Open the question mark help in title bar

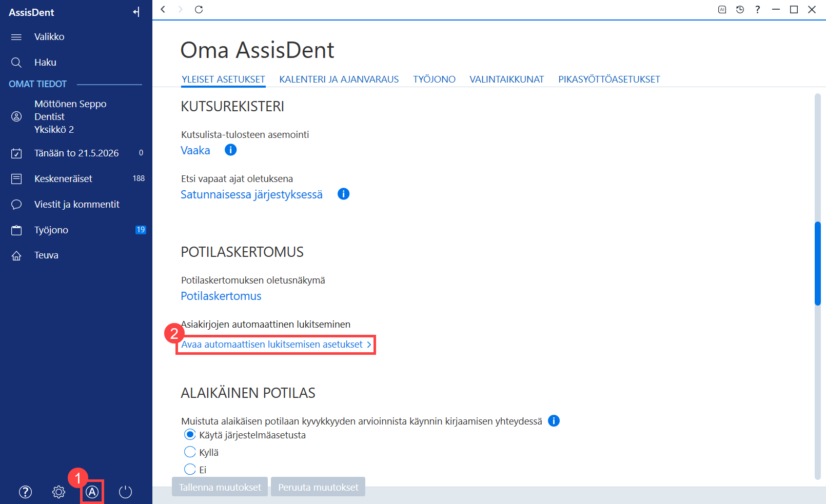tap(758, 9)
